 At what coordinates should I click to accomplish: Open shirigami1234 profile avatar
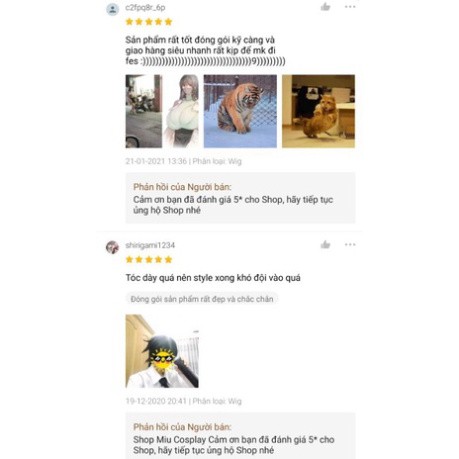(x=113, y=247)
